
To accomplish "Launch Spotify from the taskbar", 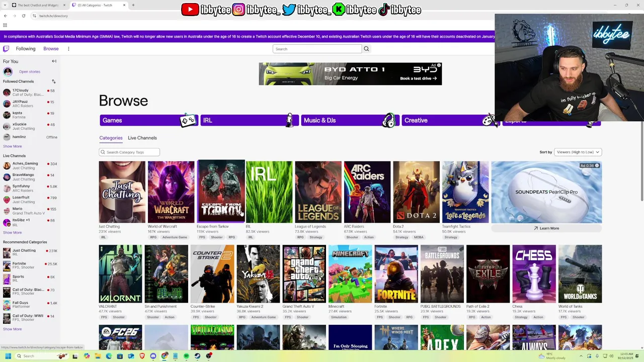I will pos(186,356).
